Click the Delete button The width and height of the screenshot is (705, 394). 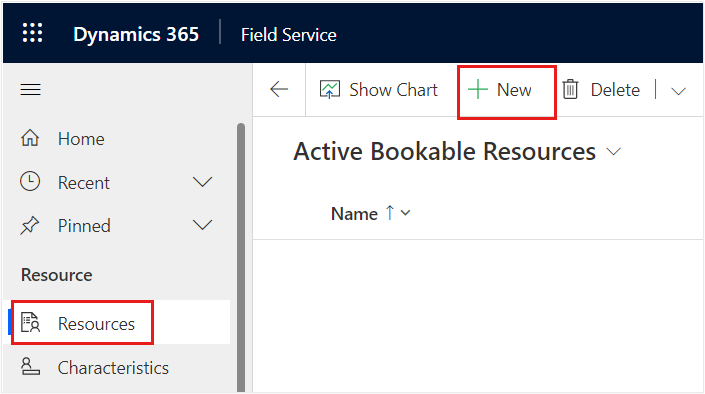point(601,90)
